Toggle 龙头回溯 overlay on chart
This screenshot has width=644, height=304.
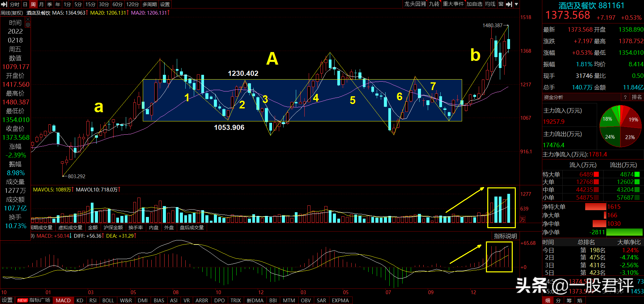pos(415,4)
